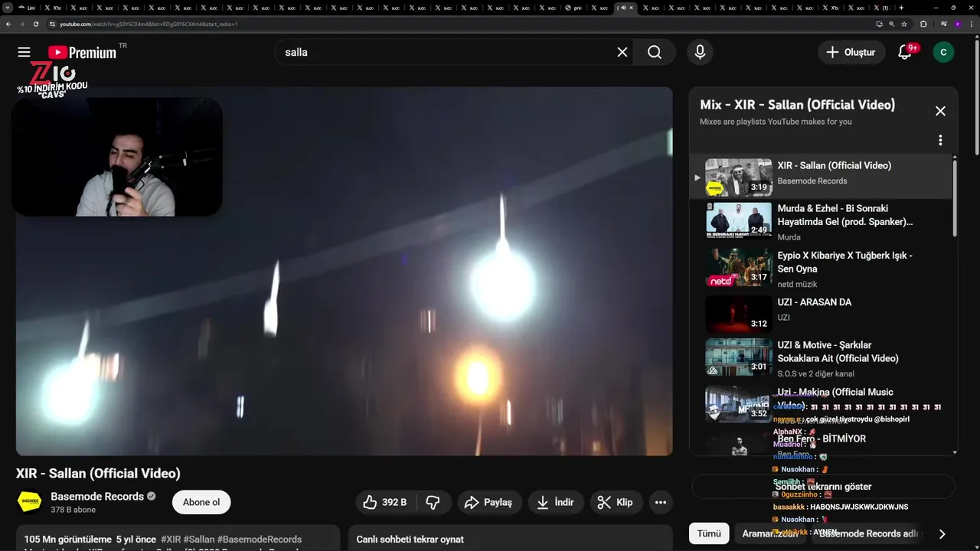Reload the page in browser

[36, 24]
